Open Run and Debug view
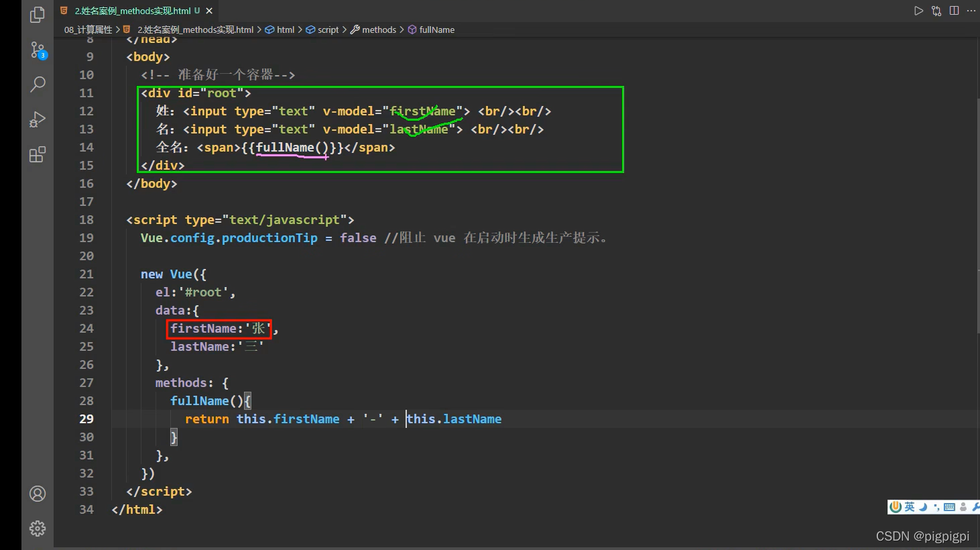Screen dimensions: 980x550 pyautogui.click(x=38, y=119)
